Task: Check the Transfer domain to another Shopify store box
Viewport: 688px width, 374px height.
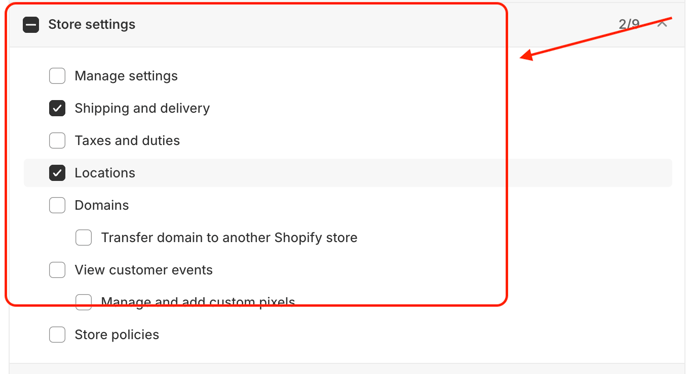Action: (x=83, y=237)
